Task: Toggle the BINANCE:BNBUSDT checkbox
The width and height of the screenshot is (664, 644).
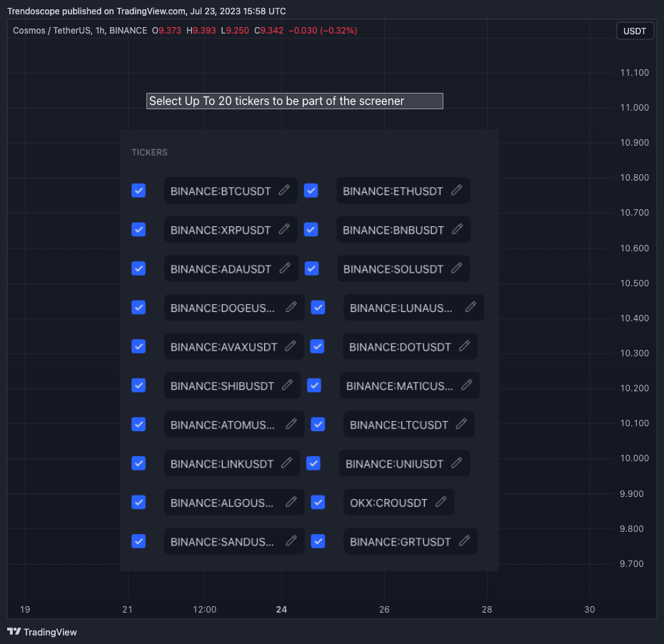Action: [311, 229]
